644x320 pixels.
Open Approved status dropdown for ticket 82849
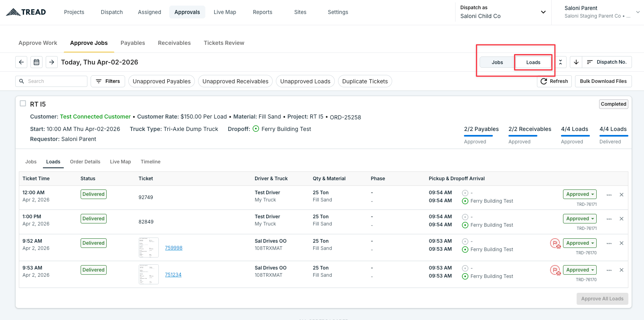[580, 219]
